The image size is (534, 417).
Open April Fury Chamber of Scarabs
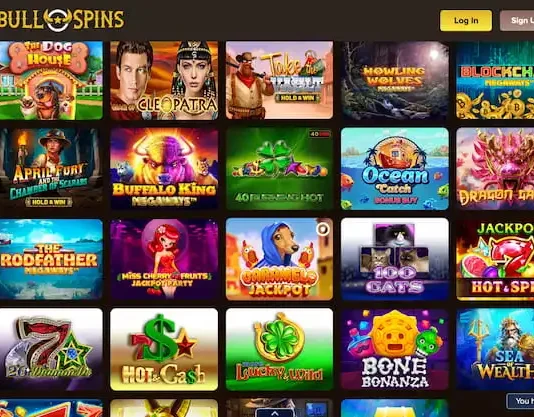[x=51, y=169]
